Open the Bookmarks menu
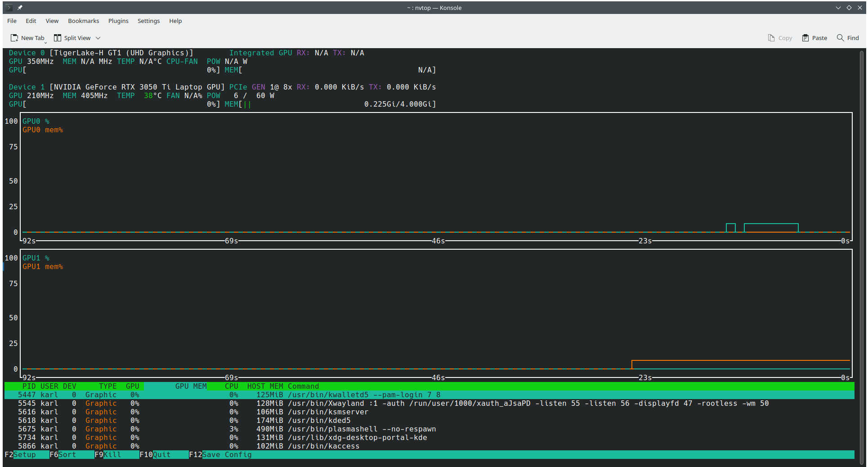868x467 pixels. coord(83,21)
